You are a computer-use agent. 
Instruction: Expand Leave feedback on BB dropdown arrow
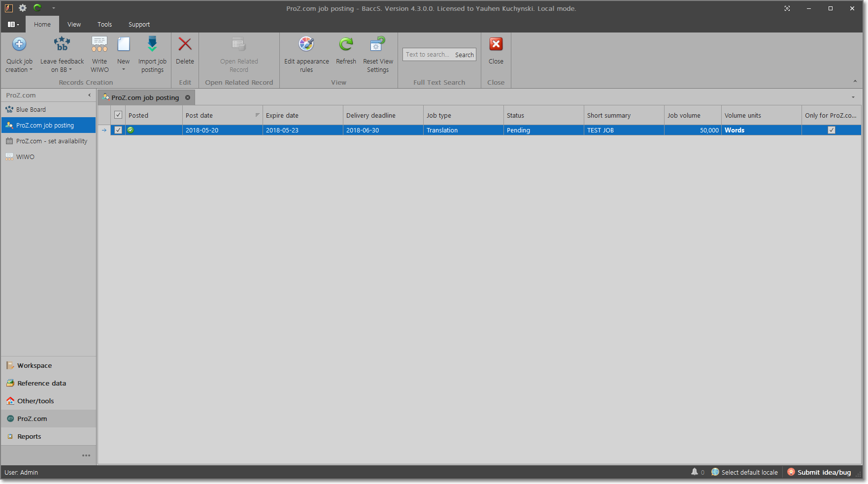70,70
